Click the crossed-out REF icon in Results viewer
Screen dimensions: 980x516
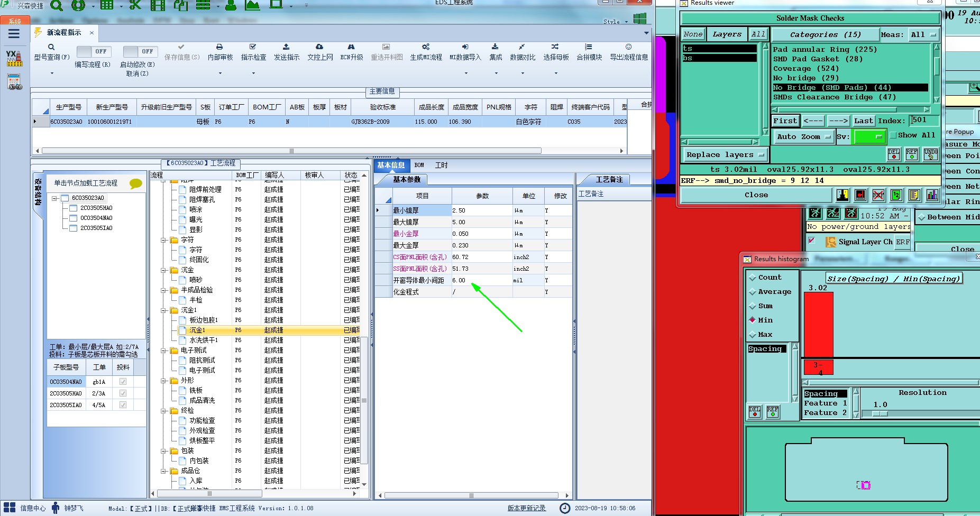coord(878,195)
